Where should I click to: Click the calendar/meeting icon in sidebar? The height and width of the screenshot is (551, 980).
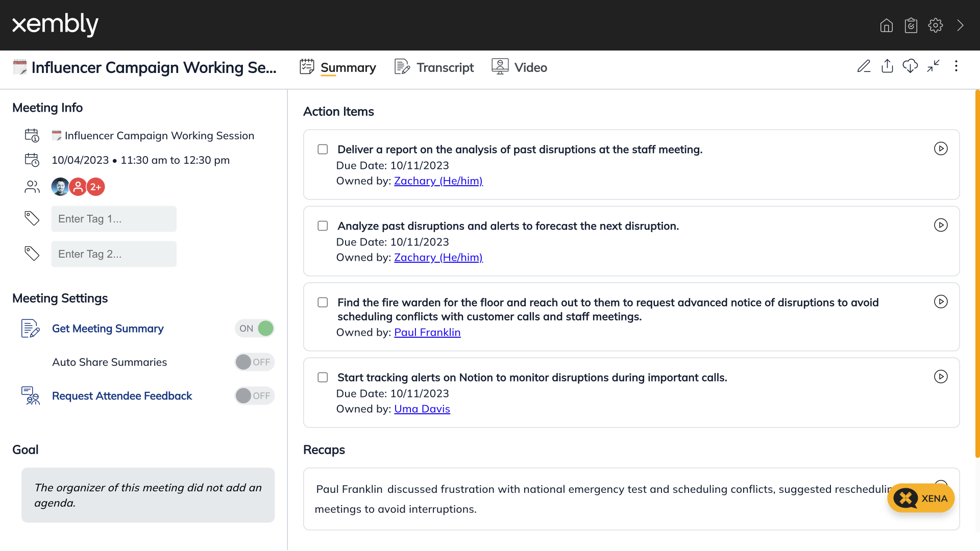pyautogui.click(x=32, y=135)
